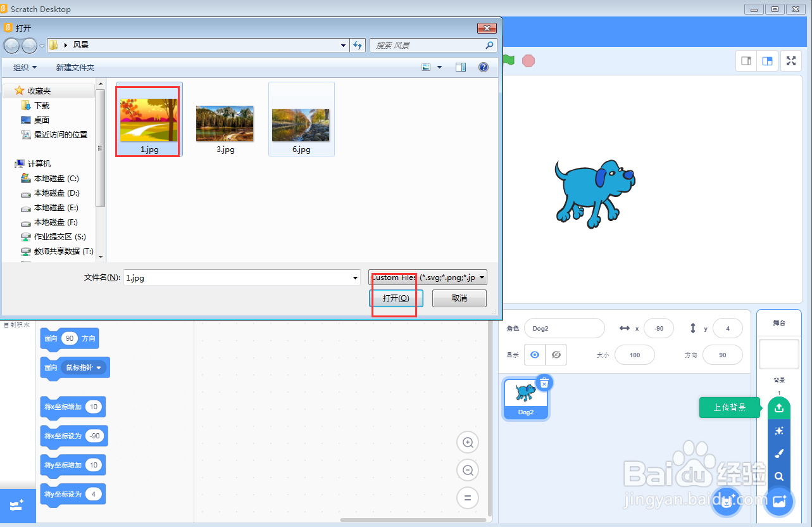Click 新建文件夹 in dialog toolbar
This screenshot has height=527, width=812.
75,67
